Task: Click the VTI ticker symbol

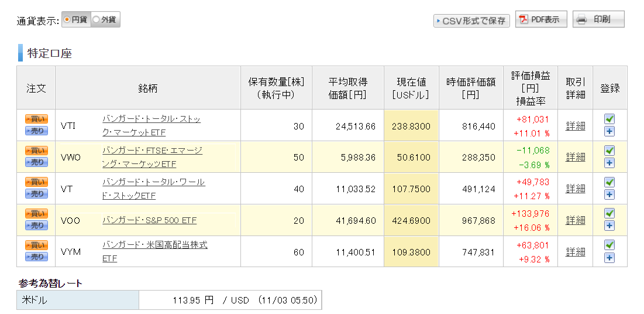Action: (68, 126)
